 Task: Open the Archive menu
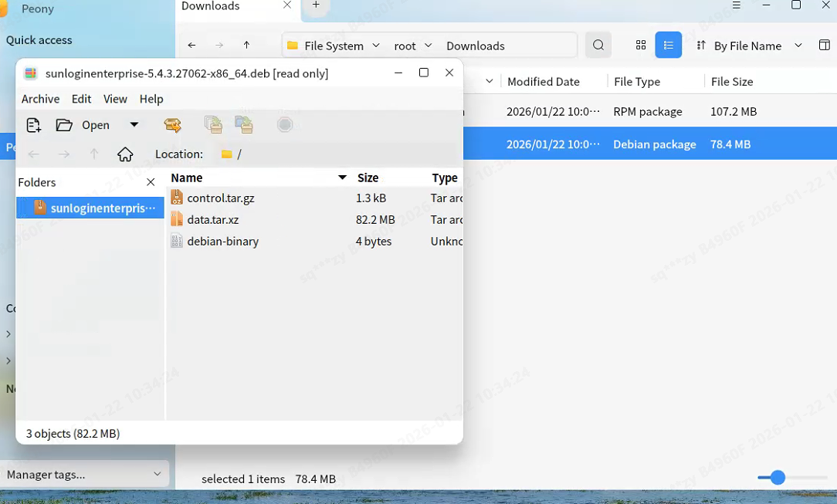point(40,99)
